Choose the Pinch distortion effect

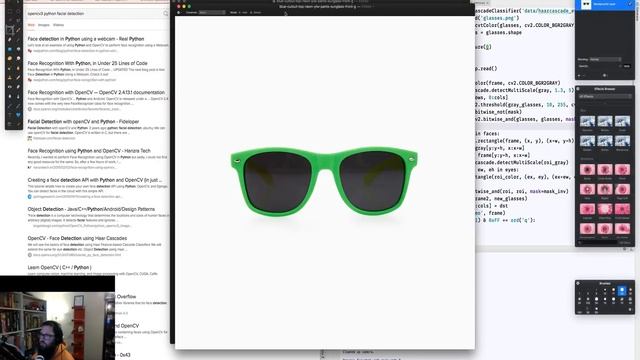pos(622,169)
